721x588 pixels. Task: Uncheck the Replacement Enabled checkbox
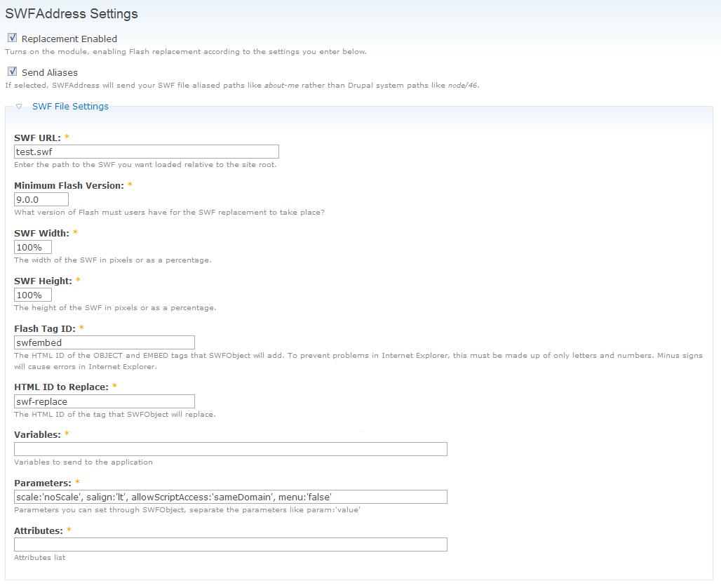pos(13,38)
